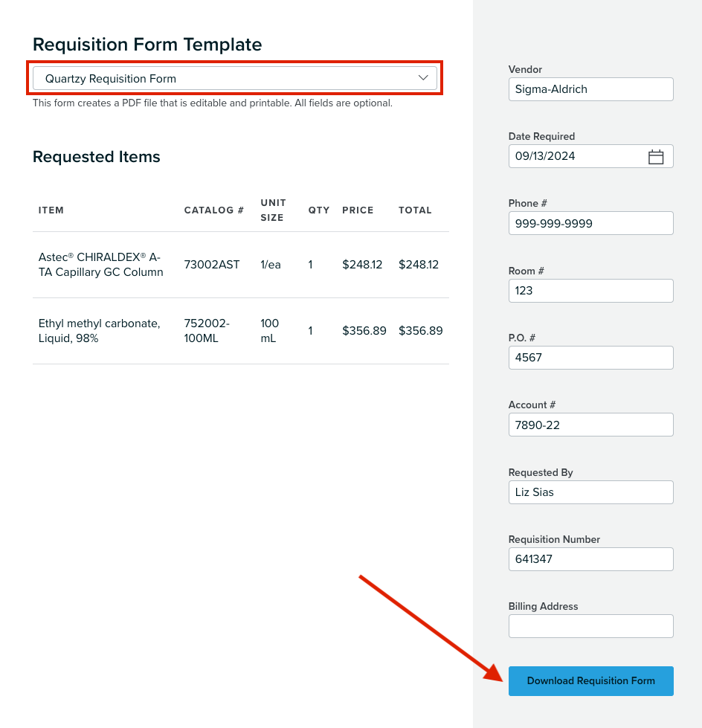Select the Requisition Number field showing 641347
The image size is (702, 728).
click(x=590, y=559)
